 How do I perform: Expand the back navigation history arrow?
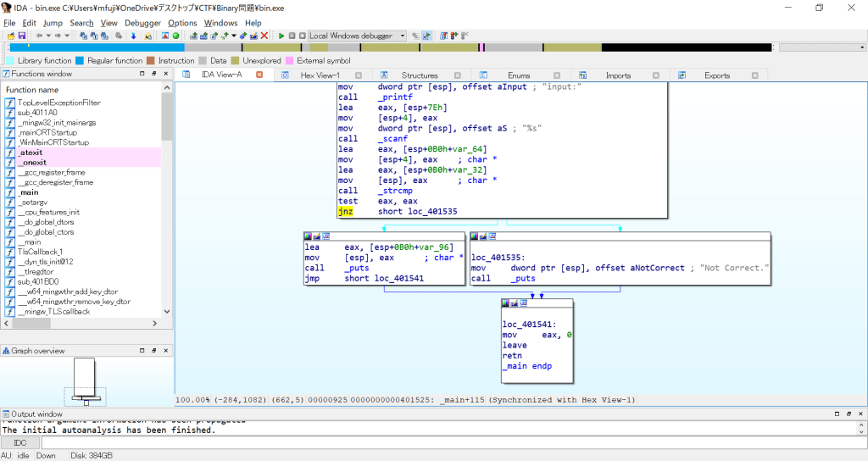[49, 36]
